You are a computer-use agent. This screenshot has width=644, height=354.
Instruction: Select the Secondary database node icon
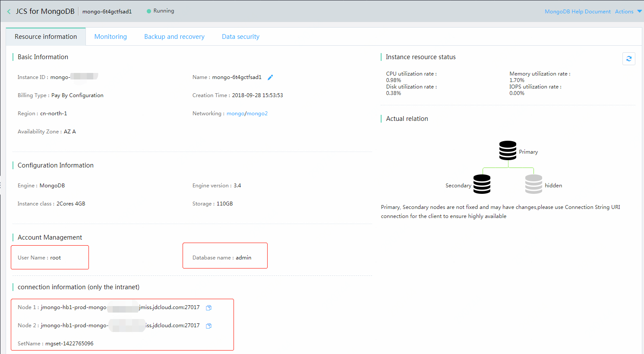coord(482,184)
